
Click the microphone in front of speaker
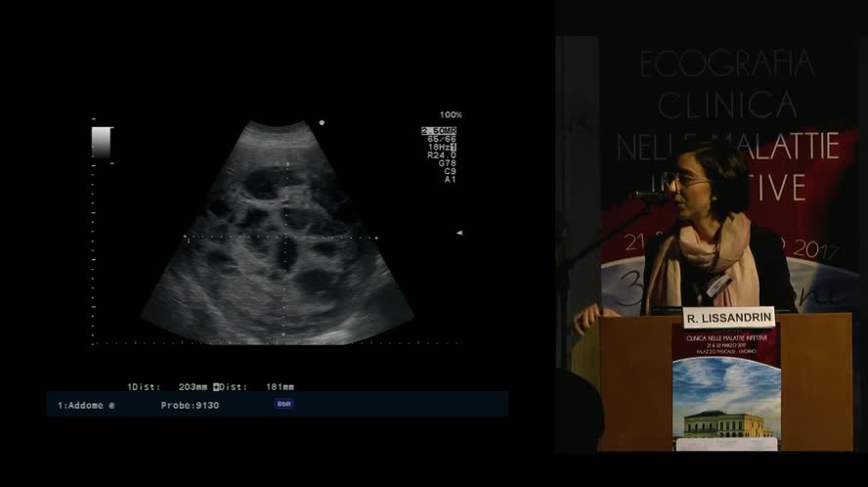(x=646, y=197)
